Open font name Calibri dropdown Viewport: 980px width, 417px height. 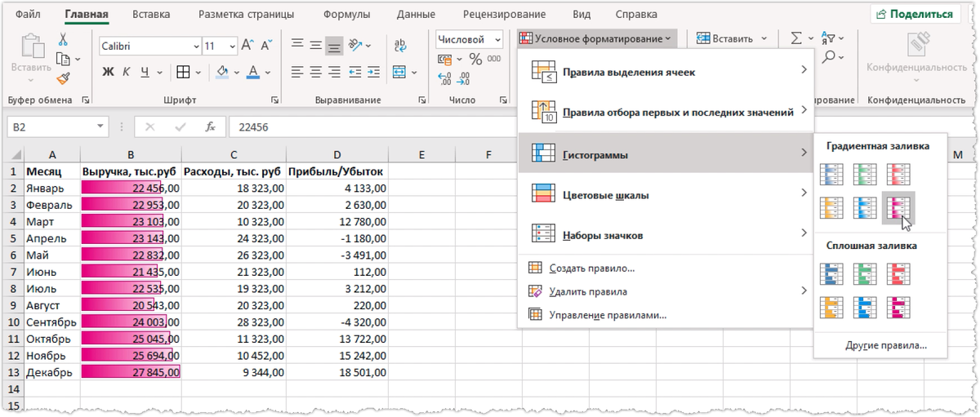pos(196,47)
